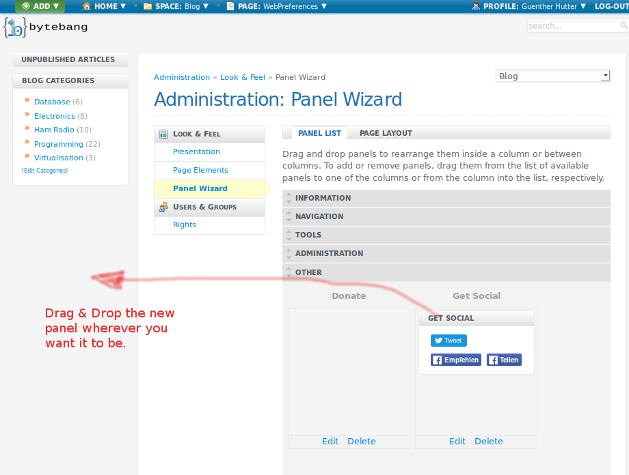The image size is (629, 475).
Task: Open the Rights settings page
Action: click(185, 225)
